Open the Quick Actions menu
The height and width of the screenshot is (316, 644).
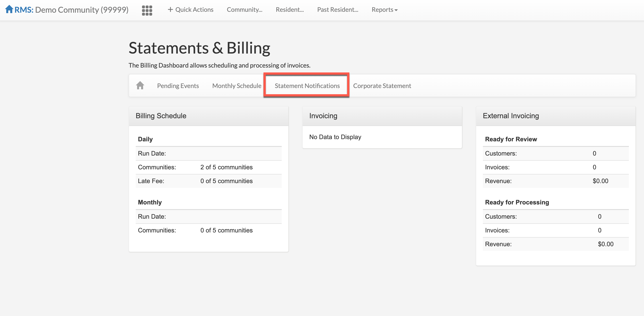point(194,10)
